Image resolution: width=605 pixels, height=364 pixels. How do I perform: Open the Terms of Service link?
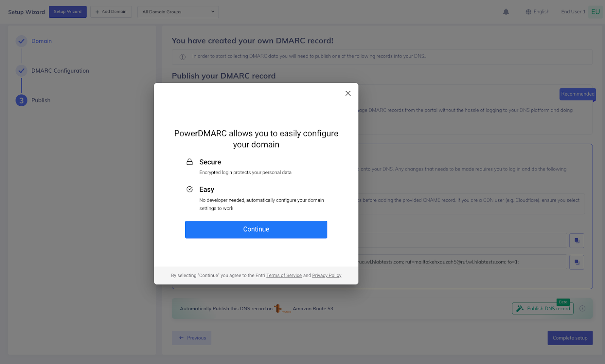284,276
